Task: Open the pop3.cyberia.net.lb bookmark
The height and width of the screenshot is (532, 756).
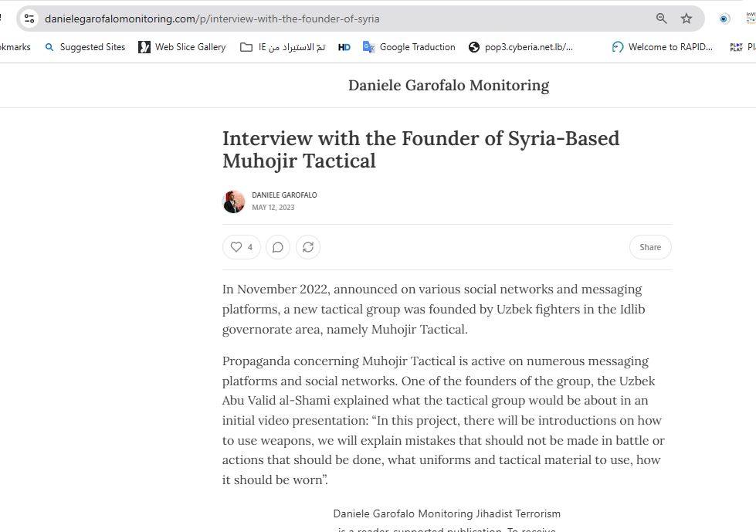Action: [x=521, y=47]
